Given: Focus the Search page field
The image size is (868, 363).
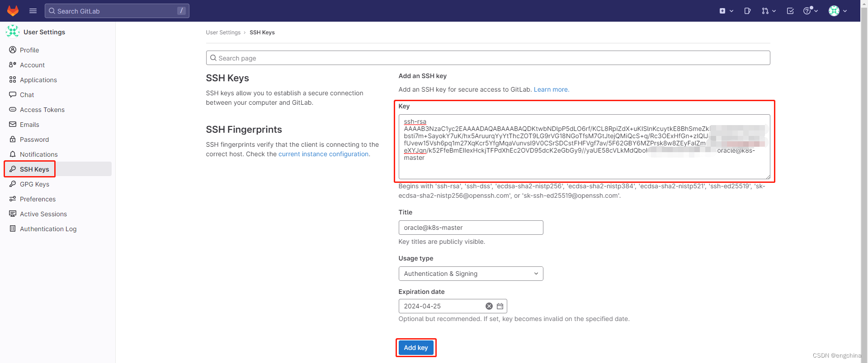Looking at the screenshot, I should tap(488, 58).
